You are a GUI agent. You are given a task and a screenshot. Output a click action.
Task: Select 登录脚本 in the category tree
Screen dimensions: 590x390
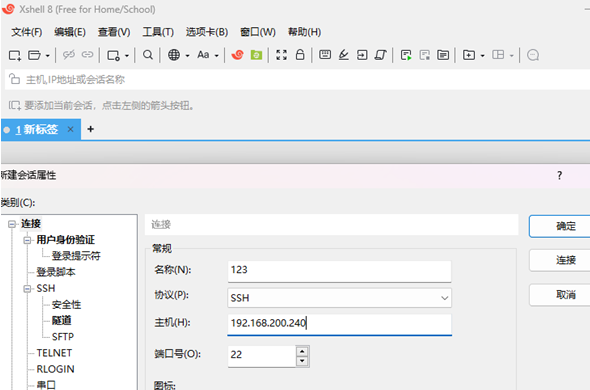pyautogui.click(x=56, y=272)
